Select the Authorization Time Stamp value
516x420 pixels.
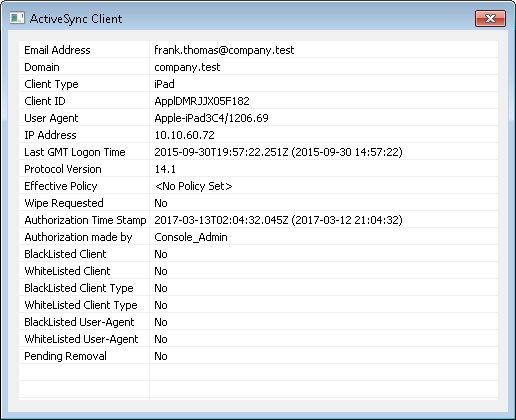tap(278, 220)
